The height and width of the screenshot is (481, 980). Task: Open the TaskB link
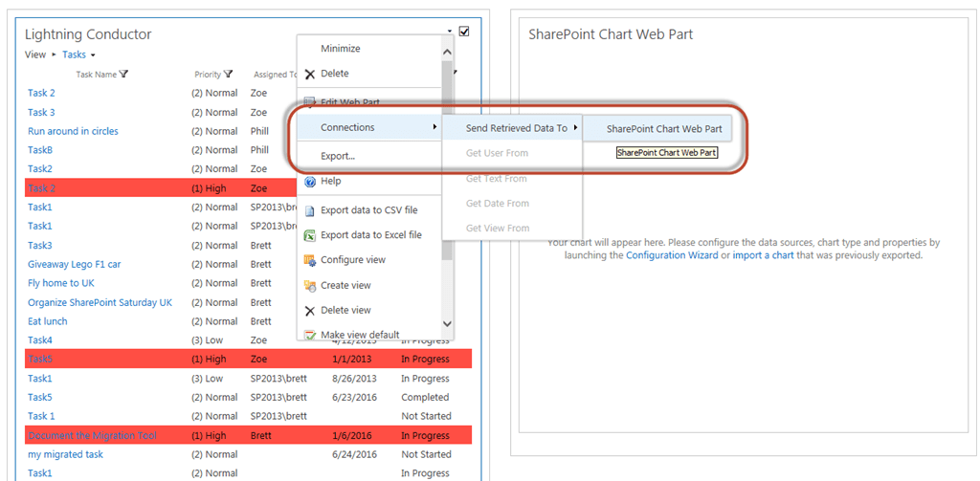tap(40, 150)
